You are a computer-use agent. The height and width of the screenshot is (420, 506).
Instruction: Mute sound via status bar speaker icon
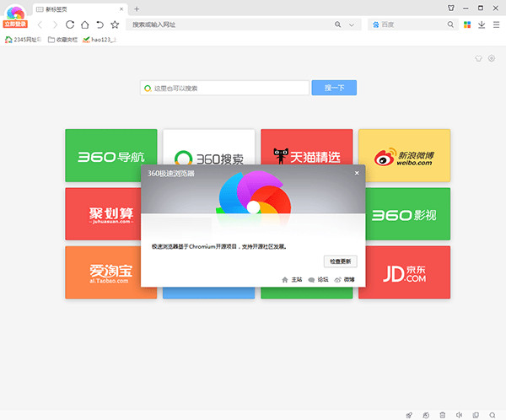click(x=460, y=415)
